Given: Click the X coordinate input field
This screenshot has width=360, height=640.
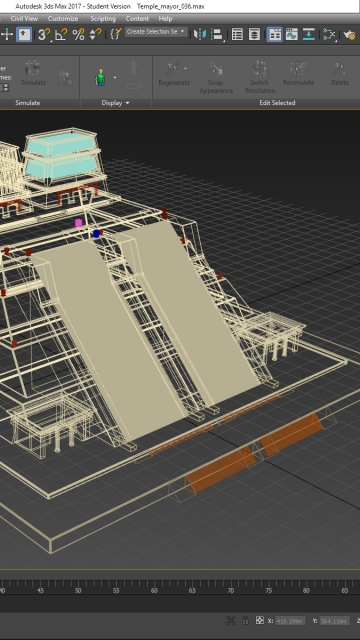Looking at the screenshot, I should (x=290, y=621).
